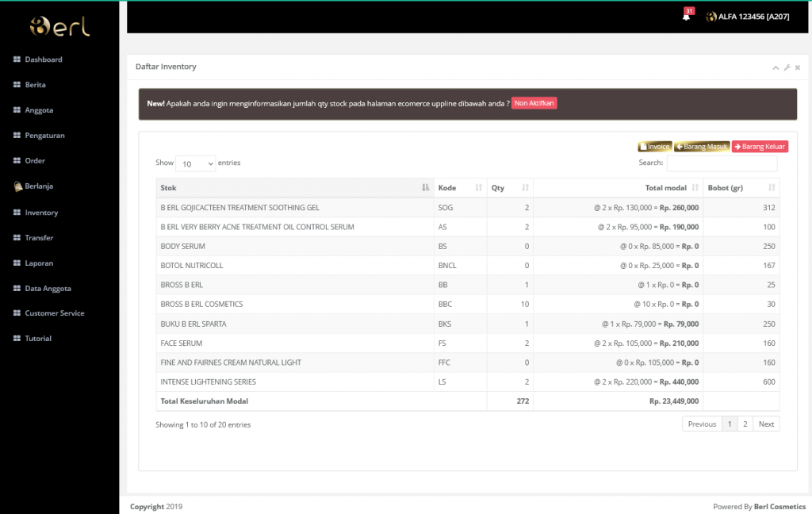812x514 pixels.
Task: Click the Barang Keluar button
Action: tap(760, 147)
